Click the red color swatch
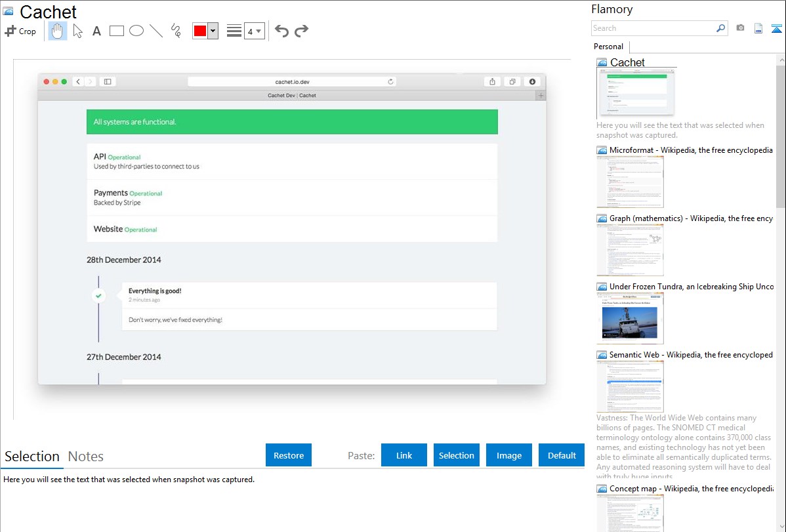 pos(200,31)
